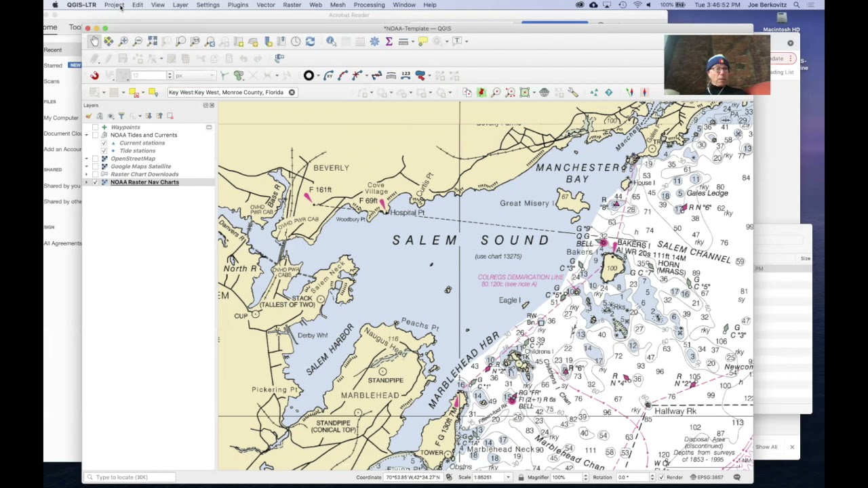Collapse the OpenStreetMap layer tree arrow
Screen dimensions: 868x488
pos(86,159)
